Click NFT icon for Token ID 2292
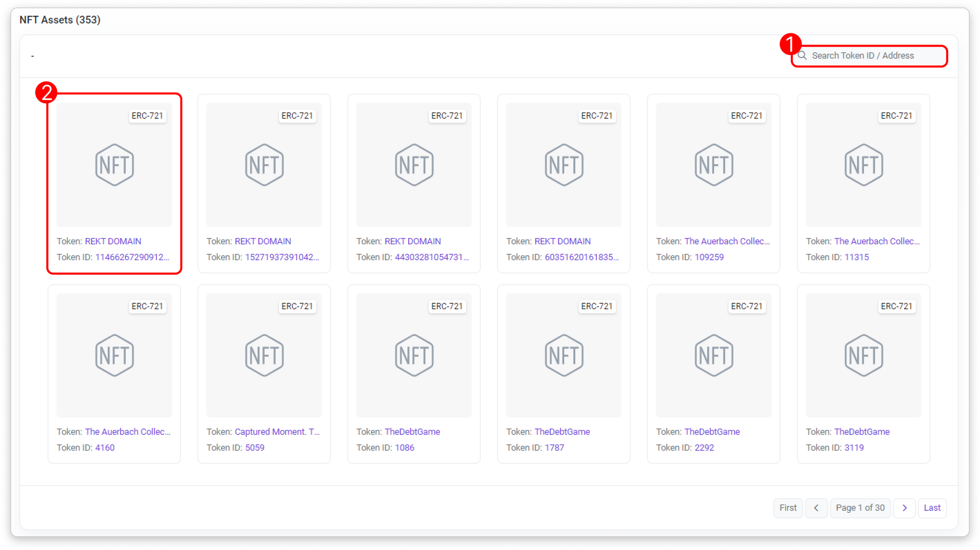 (x=713, y=356)
